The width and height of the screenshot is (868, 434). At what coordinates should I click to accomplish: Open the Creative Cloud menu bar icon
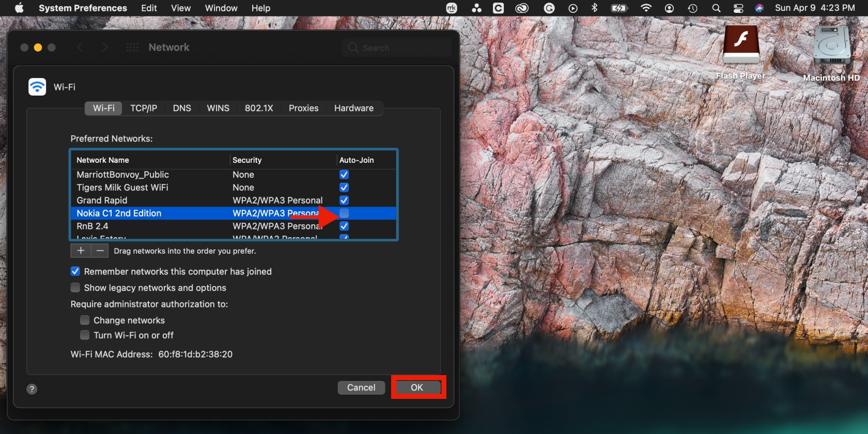[522, 8]
